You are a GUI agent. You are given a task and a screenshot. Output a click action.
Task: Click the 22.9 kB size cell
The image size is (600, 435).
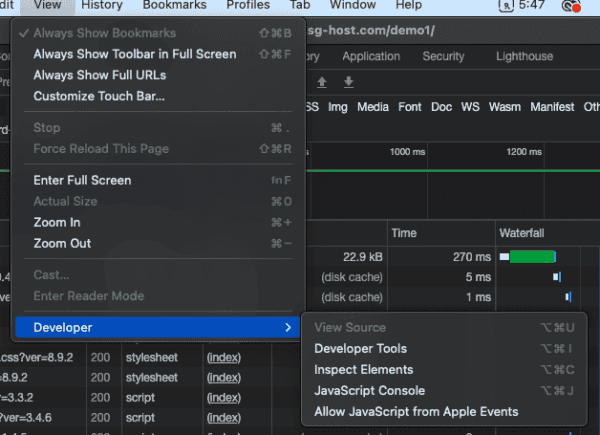click(x=362, y=257)
